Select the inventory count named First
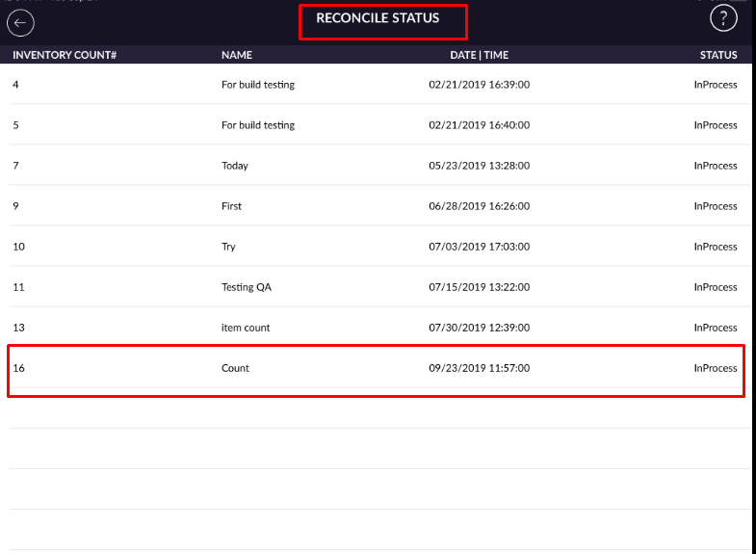This screenshot has height=554, width=756. 231,206
